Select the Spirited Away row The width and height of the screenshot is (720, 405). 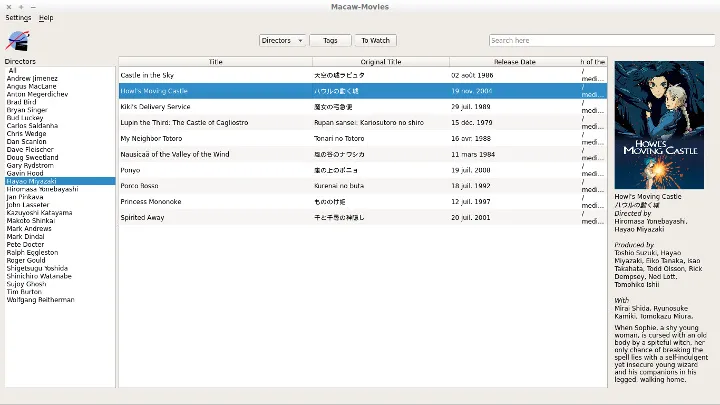(x=363, y=218)
